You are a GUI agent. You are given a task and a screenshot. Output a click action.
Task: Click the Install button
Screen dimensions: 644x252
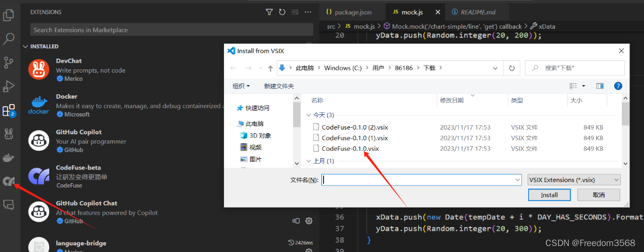549,195
